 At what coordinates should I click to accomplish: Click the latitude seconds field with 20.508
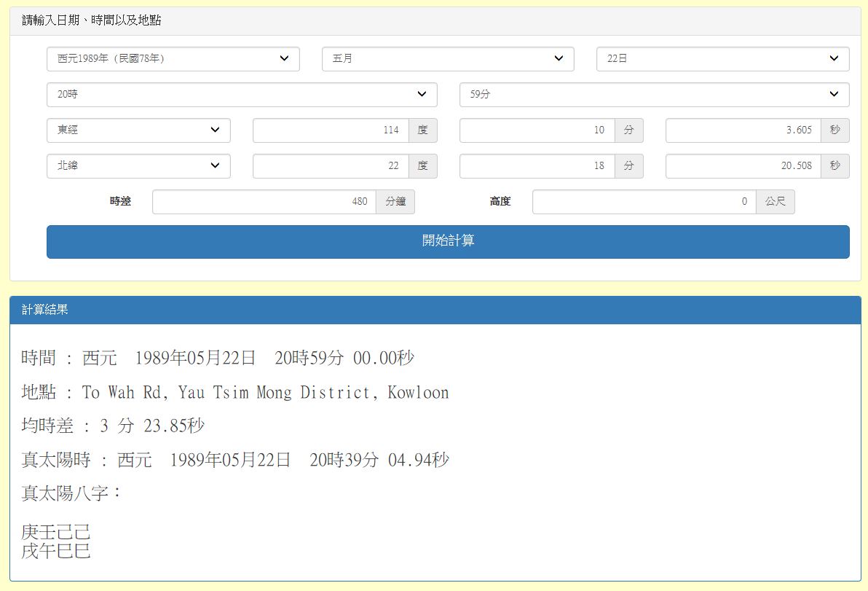[x=743, y=166]
